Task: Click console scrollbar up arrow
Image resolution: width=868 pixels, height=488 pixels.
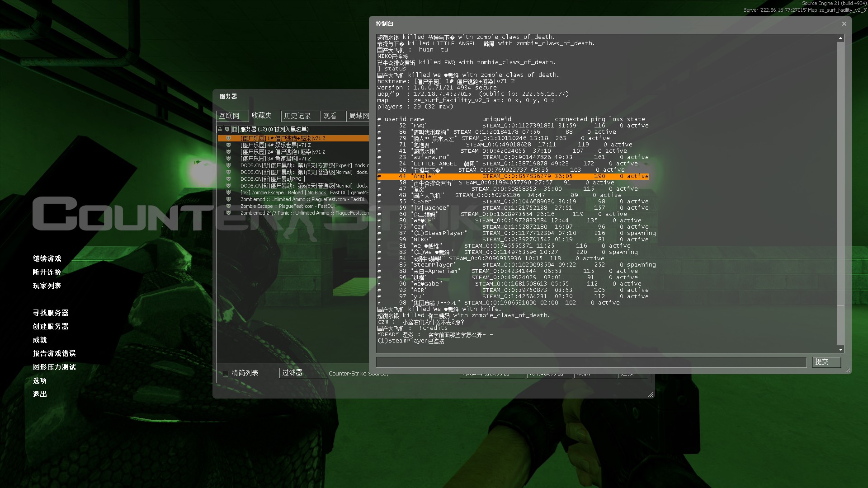Action: 840,38
